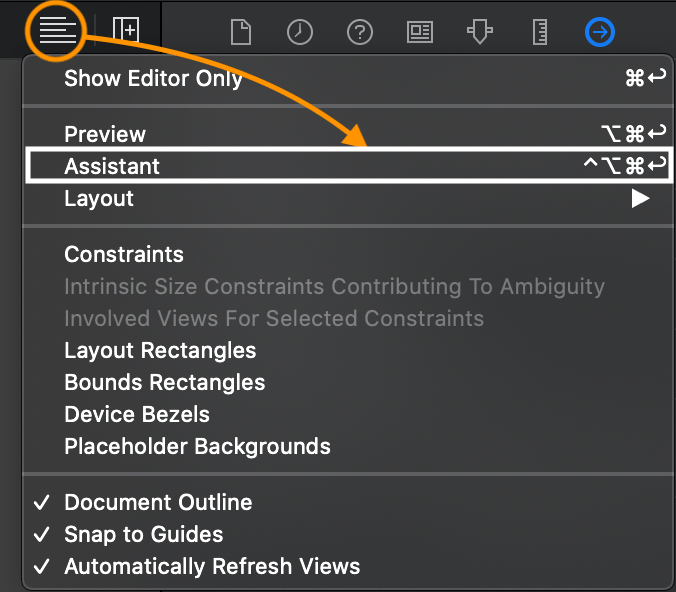The width and height of the screenshot is (676, 592).
Task: Show the Connections inspector arrow icon
Action: 599,32
